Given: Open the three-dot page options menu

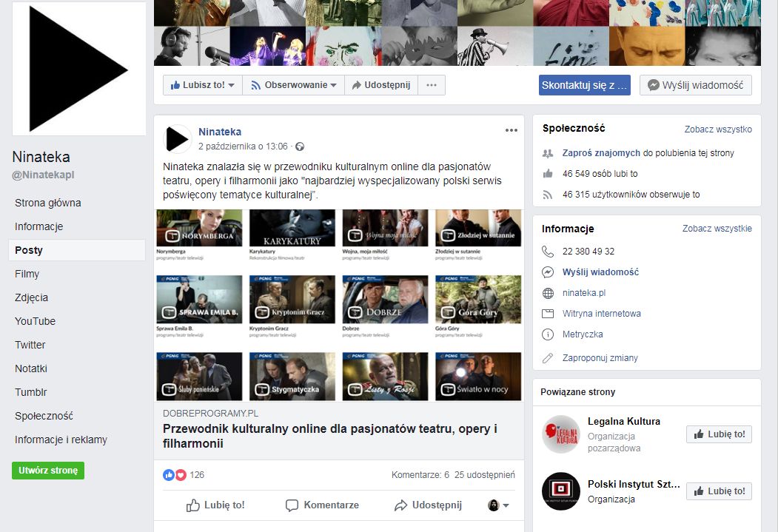Looking at the screenshot, I should [x=432, y=85].
